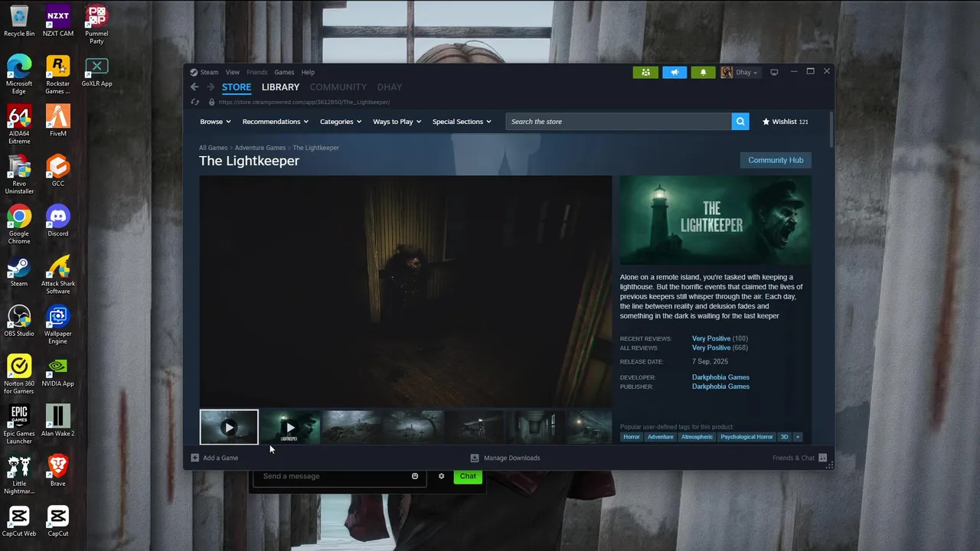
Task: Go back with Steam's back arrow
Action: point(194,87)
